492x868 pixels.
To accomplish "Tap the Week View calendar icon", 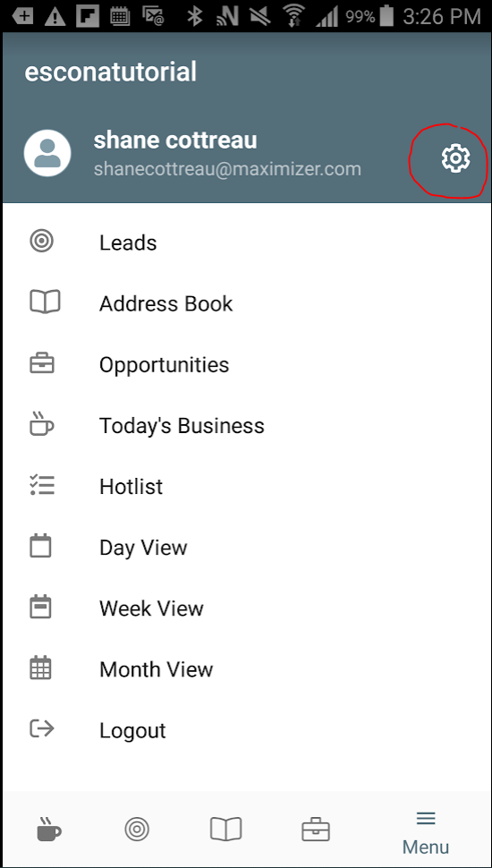I will [x=40, y=607].
